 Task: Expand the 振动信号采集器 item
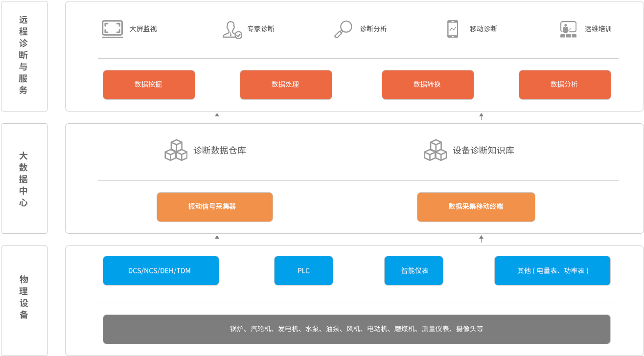214,207
